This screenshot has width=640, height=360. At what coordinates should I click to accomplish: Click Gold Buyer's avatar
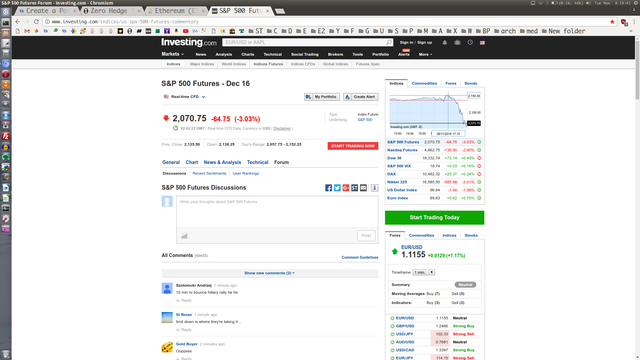point(167,347)
